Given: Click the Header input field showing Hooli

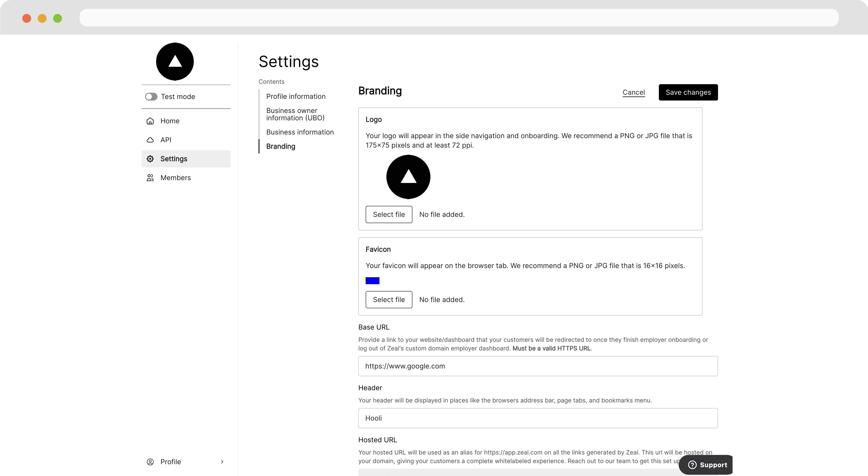Looking at the screenshot, I should pyautogui.click(x=538, y=418).
